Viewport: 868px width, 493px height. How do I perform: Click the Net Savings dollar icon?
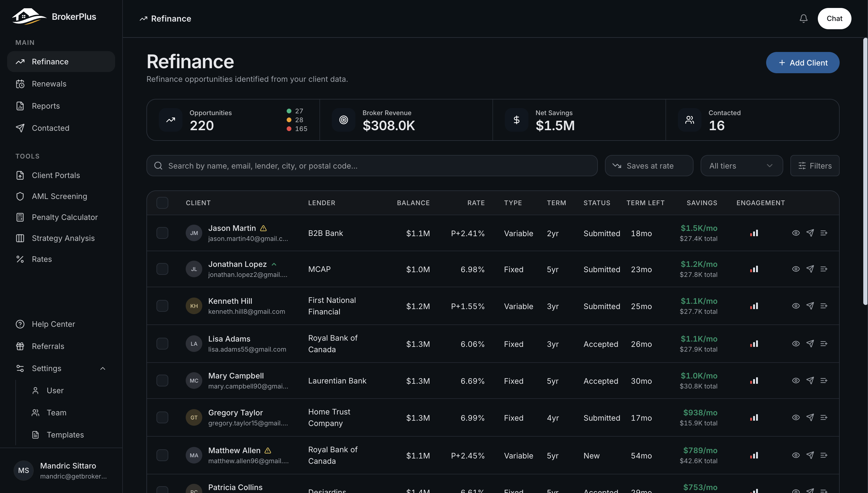point(516,120)
